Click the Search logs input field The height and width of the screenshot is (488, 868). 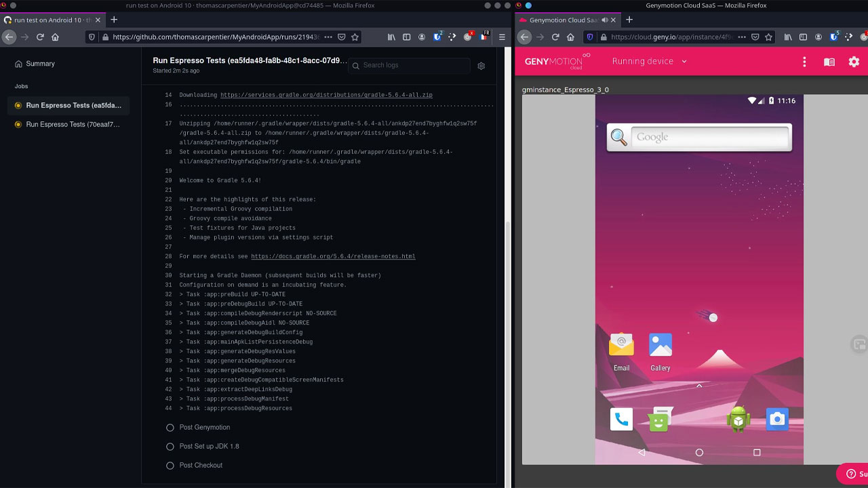[x=409, y=66]
